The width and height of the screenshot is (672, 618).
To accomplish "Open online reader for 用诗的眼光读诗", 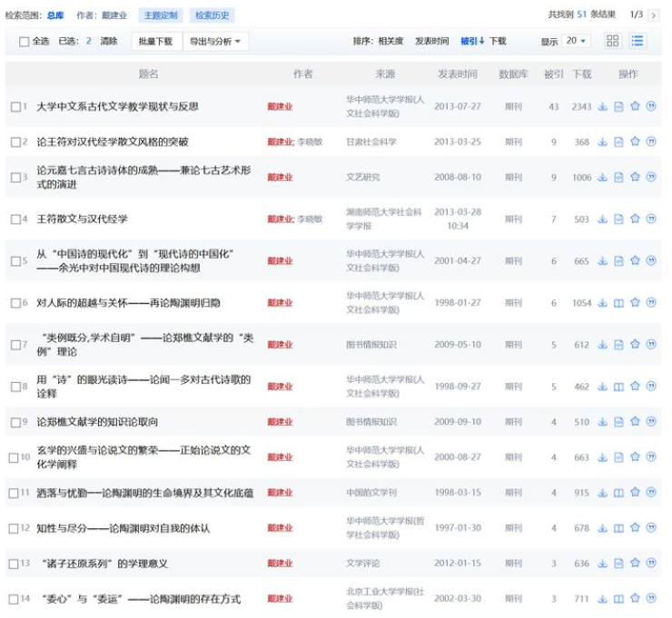I will pos(618,387).
